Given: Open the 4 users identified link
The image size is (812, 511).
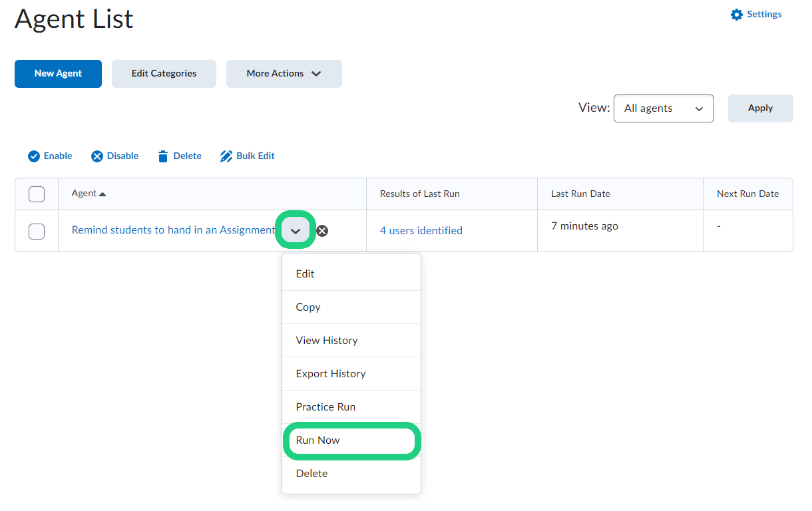Looking at the screenshot, I should (421, 231).
